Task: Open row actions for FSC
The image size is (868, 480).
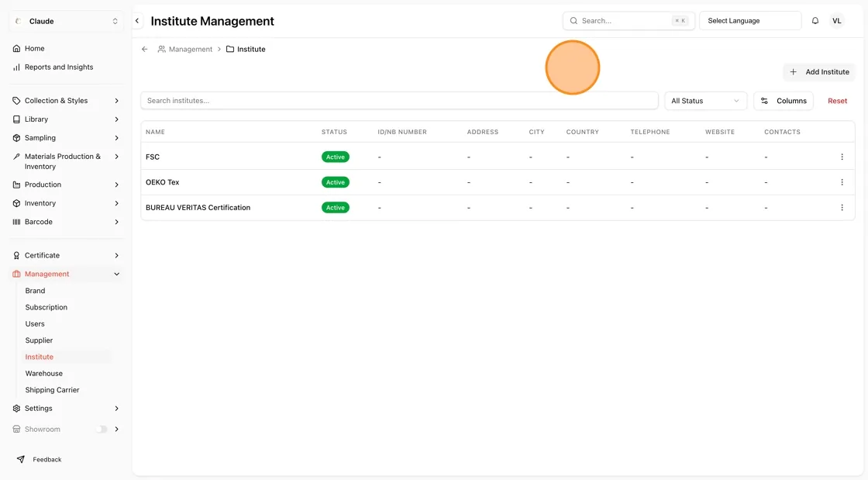Action: tap(842, 157)
